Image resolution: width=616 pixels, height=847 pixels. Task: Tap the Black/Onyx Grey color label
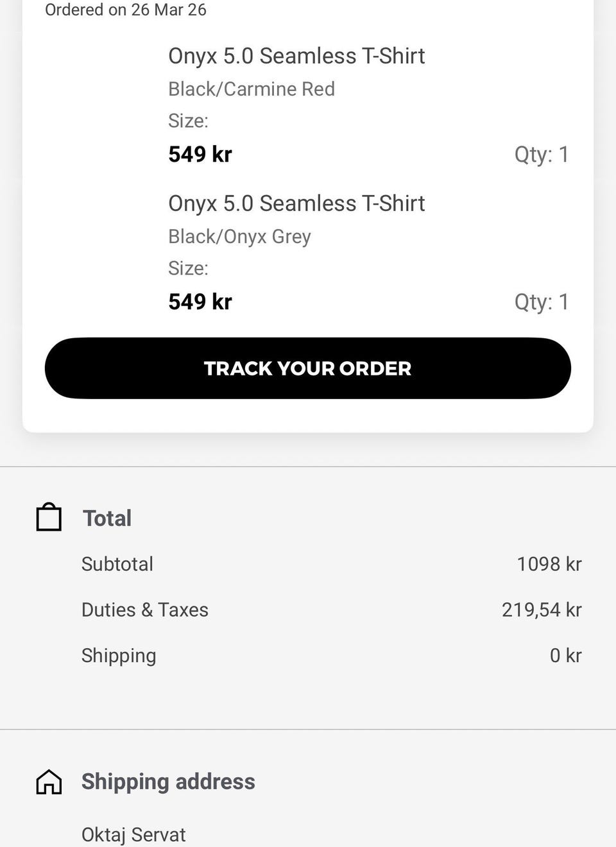(x=239, y=236)
